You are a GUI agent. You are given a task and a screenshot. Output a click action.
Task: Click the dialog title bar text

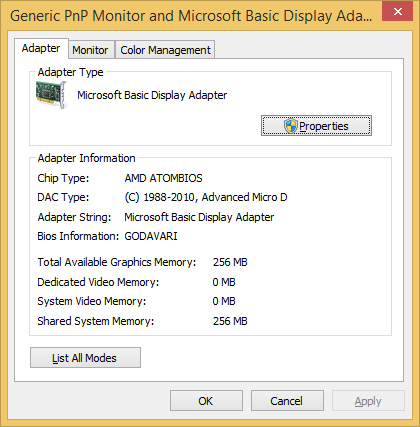click(191, 16)
